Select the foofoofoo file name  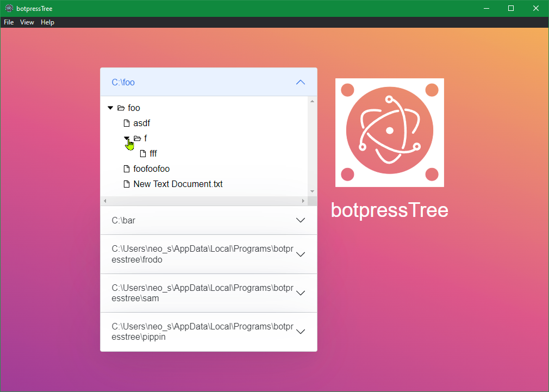point(152,169)
